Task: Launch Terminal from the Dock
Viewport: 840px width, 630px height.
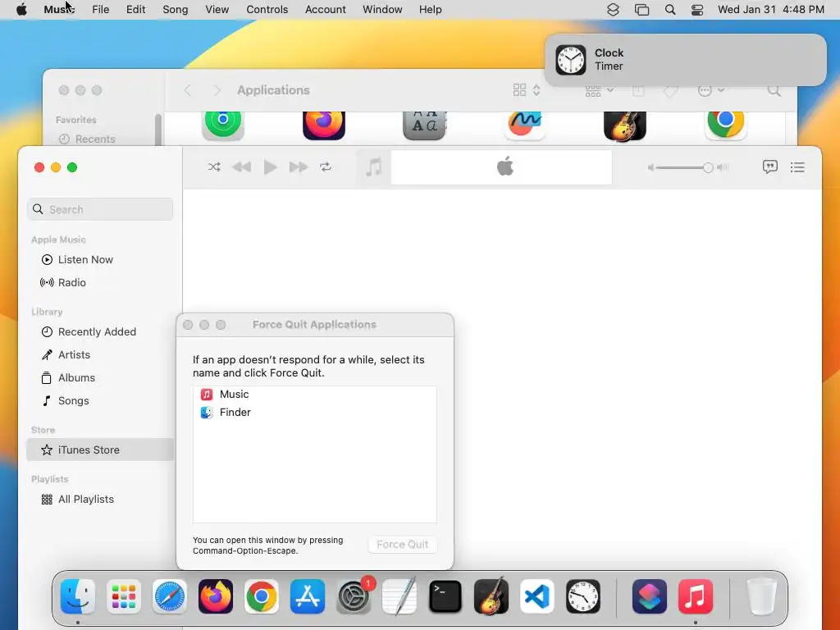Action: tap(445, 596)
